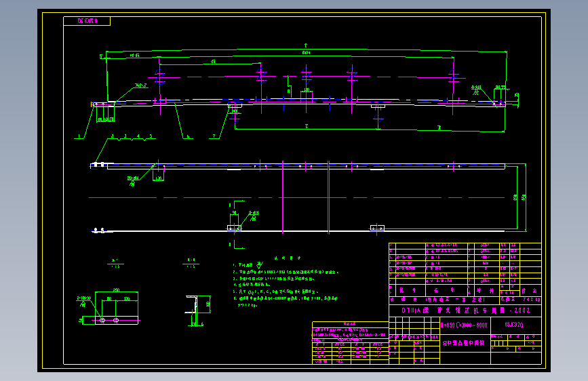The image size is (588, 381).
Task: Click the 742 kg total weight value
Action: click(x=532, y=300)
